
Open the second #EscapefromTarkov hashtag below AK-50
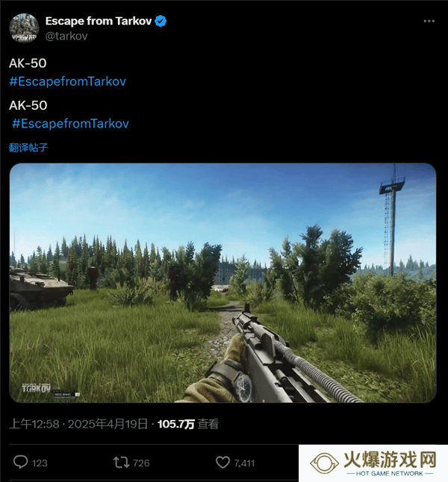coord(70,124)
